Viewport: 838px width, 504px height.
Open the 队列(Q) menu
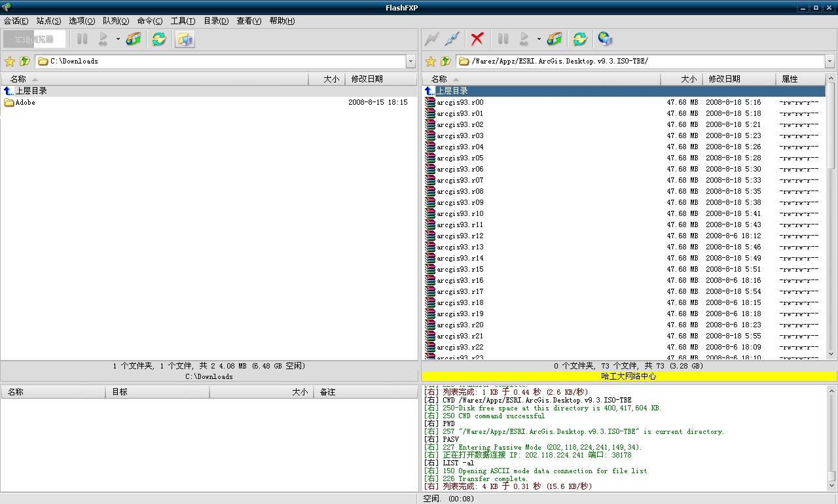coord(116,21)
